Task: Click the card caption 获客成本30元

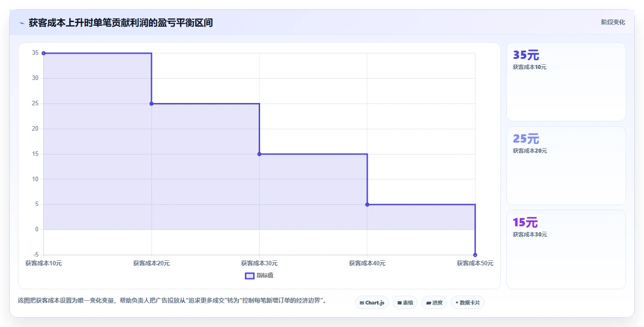Action: coord(530,235)
